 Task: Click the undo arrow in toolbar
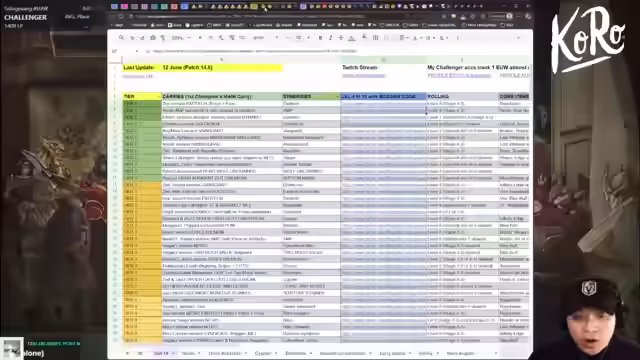[x=132, y=38]
